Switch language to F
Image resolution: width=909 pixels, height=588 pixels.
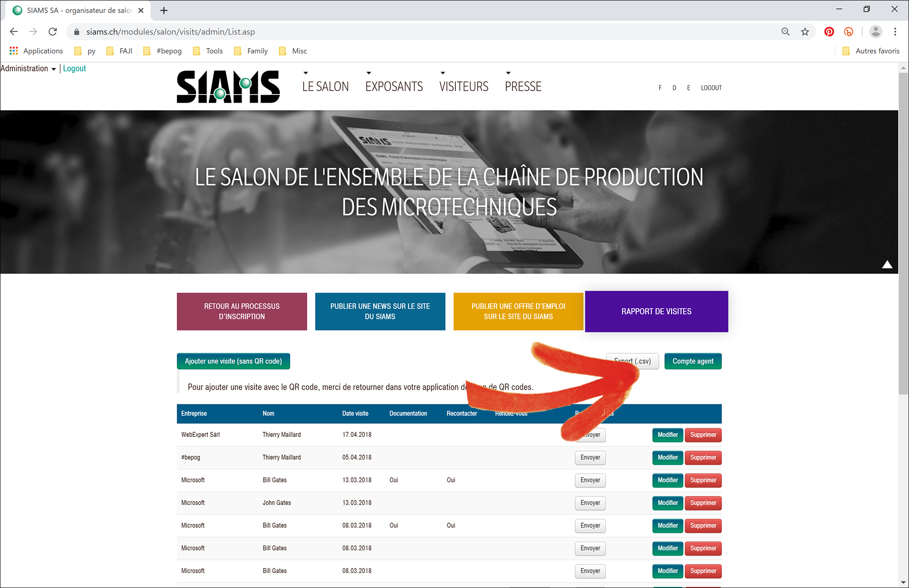(x=660, y=88)
